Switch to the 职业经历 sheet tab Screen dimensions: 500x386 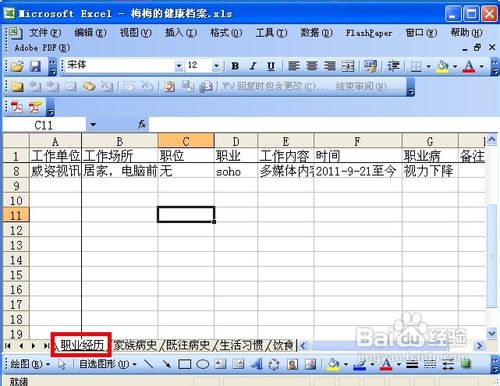click(82, 345)
